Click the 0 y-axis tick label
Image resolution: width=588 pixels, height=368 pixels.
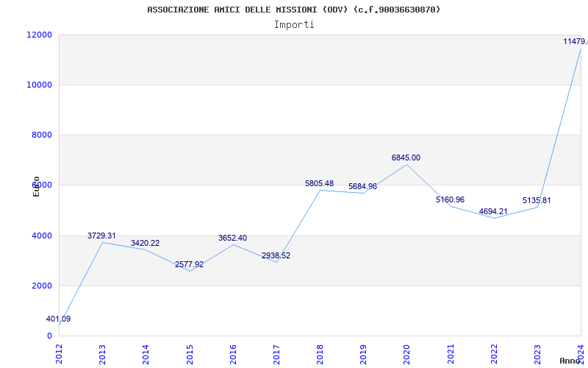point(49,336)
